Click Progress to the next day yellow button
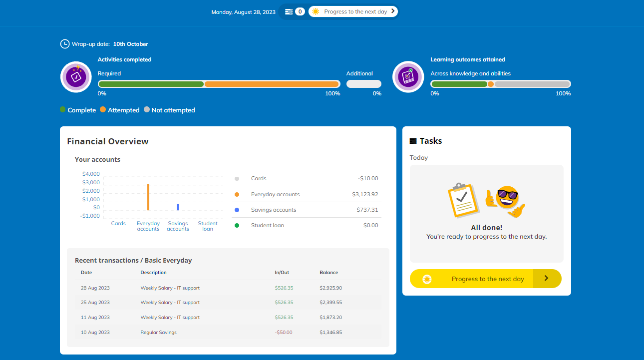The width and height of the screenshot is (644, 360). 486,279
